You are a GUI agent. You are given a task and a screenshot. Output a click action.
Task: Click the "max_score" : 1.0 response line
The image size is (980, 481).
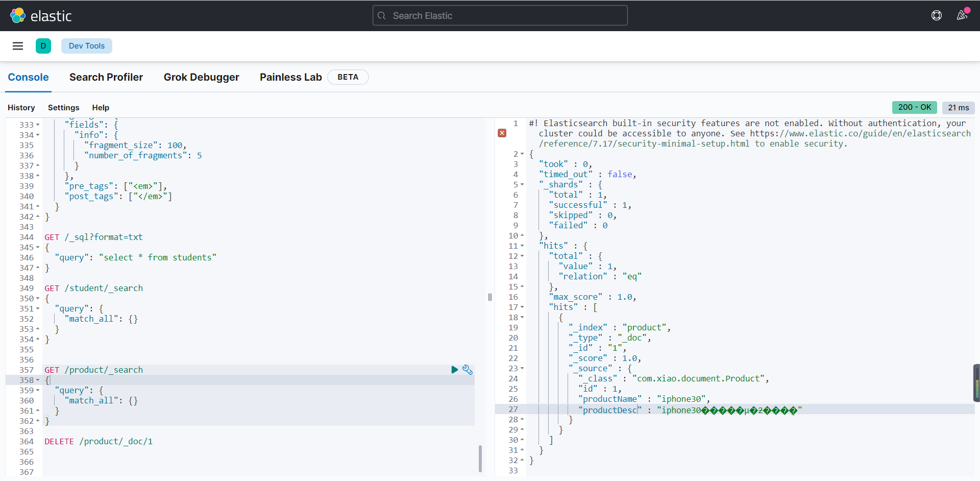coord(593,297)
